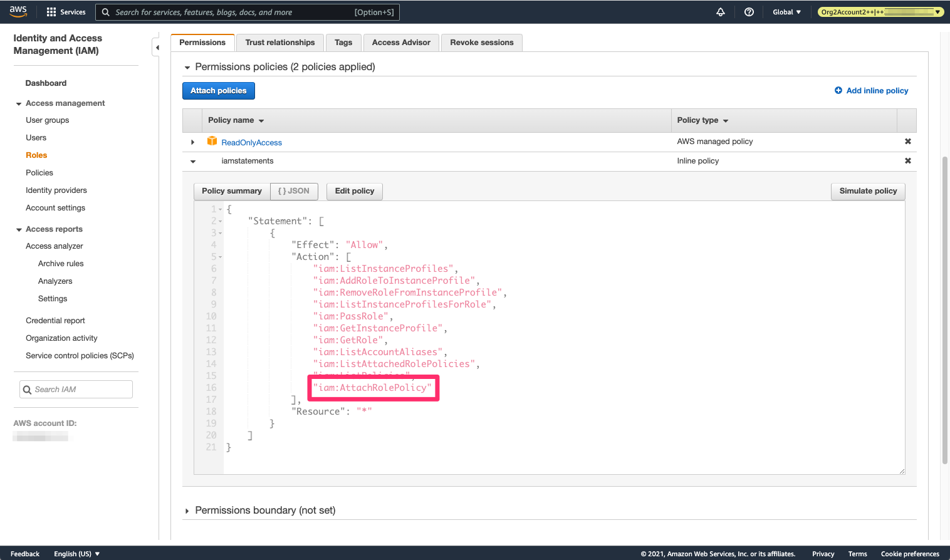Open Cookie preferences
Viewport: 950px width, 560px height.
[910, 554]
